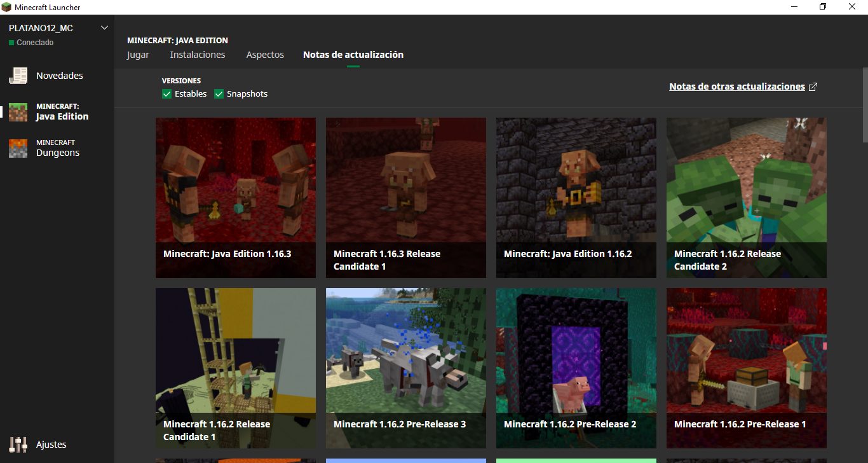The width and height of the screenshot is (868, 463).
Task: Go to the Aspectos tab
Action: coord(265,55)
